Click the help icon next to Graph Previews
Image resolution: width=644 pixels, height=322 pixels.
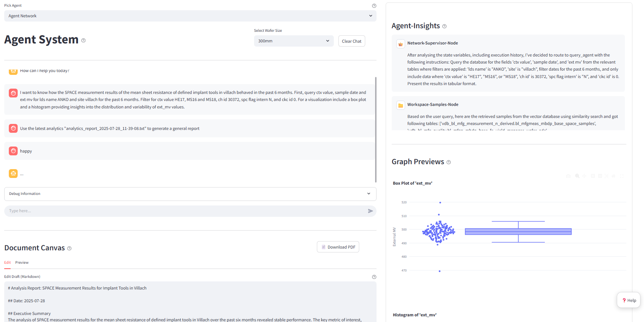click(449, 162)
